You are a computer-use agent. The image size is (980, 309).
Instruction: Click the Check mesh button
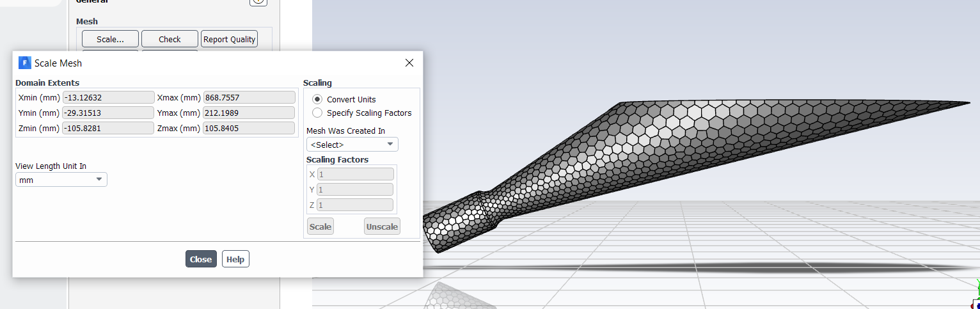tap(170, 39)
